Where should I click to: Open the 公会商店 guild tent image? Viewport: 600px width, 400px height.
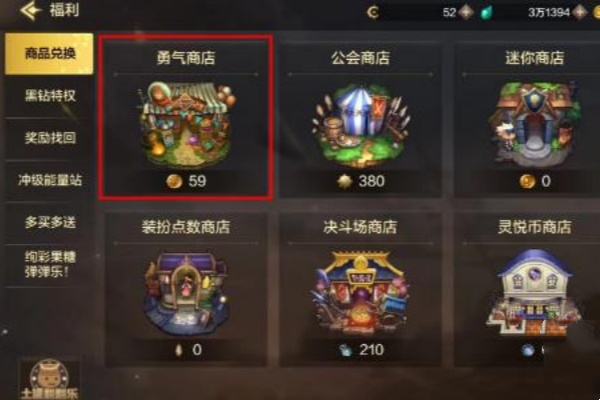361,125
